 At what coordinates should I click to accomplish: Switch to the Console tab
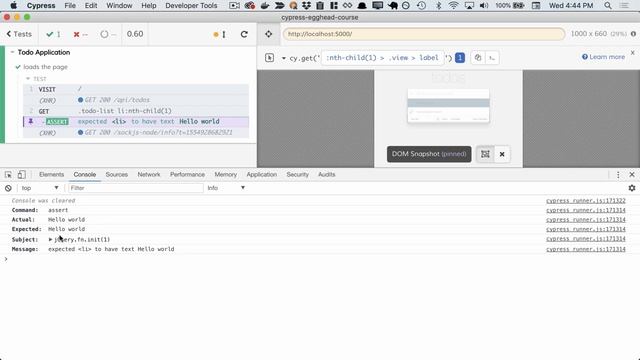[x=84, y=175]
